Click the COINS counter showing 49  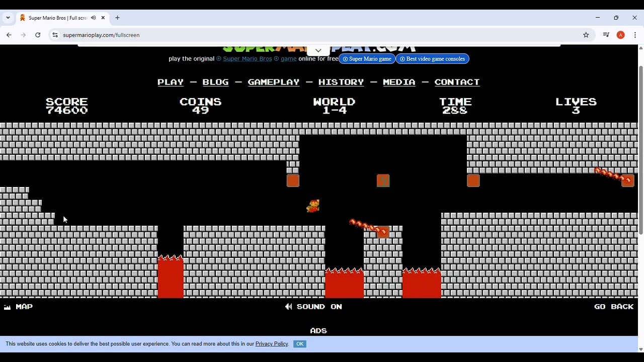click(x=200, y=106)
